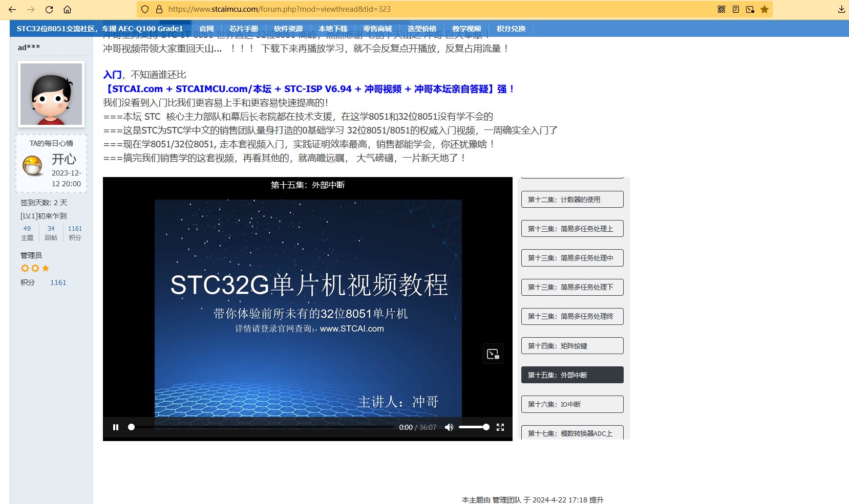
Task: Mute the video volume icon
Action: point(449,427)
